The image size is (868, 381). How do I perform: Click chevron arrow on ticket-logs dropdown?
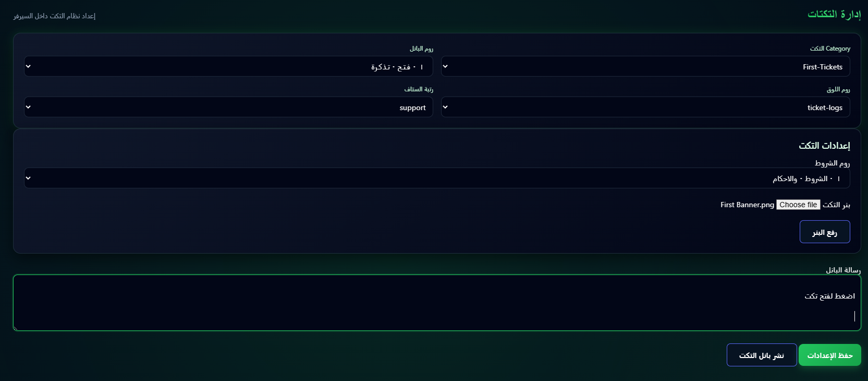[x=445, y=107]
